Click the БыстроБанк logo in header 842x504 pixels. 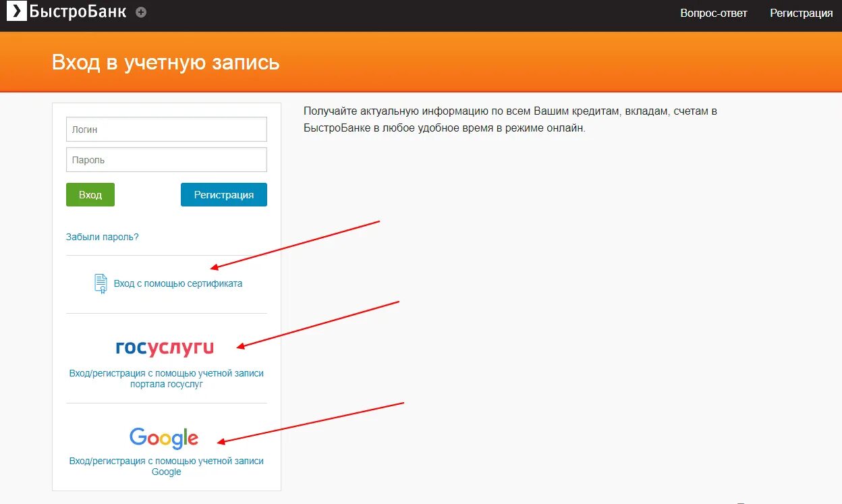66,11
